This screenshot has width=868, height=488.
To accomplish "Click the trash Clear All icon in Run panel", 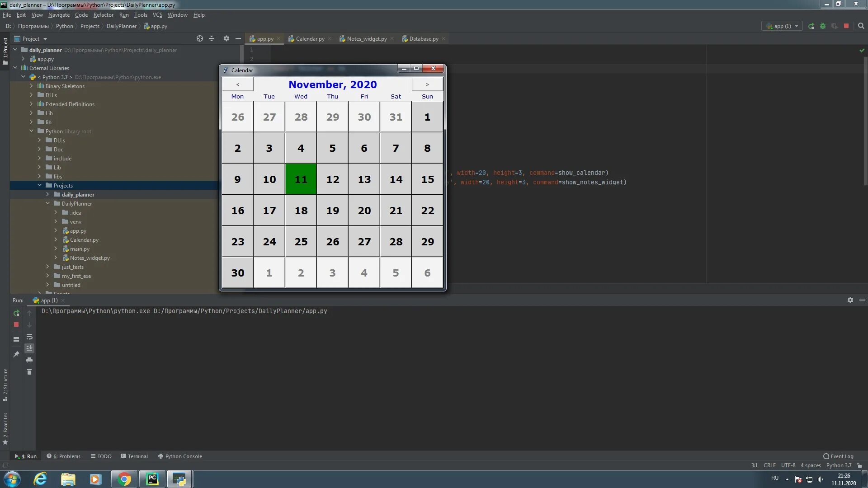I will click(x=29, y=372).
